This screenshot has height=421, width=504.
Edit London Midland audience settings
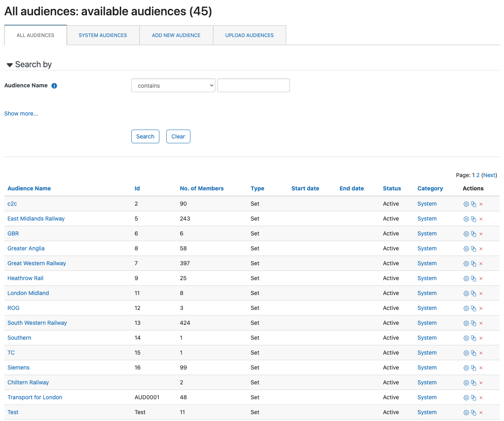[466, 293]
